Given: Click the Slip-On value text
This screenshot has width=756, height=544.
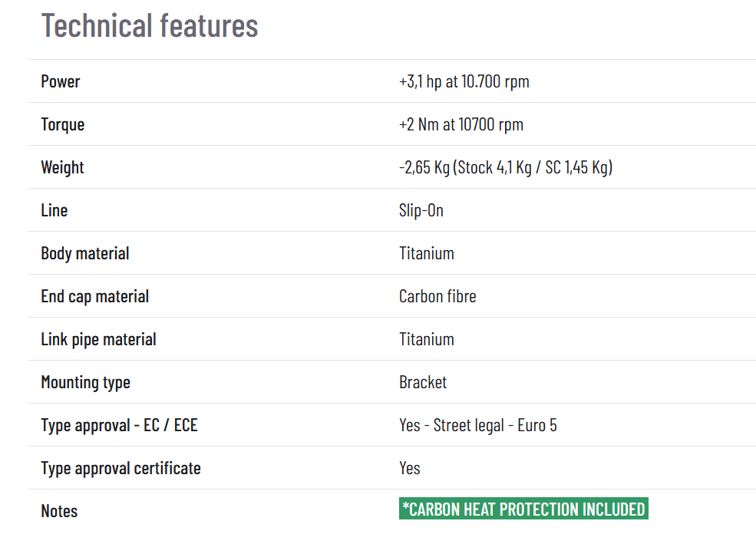Looking at the screenshot, I should coord(421,210).
